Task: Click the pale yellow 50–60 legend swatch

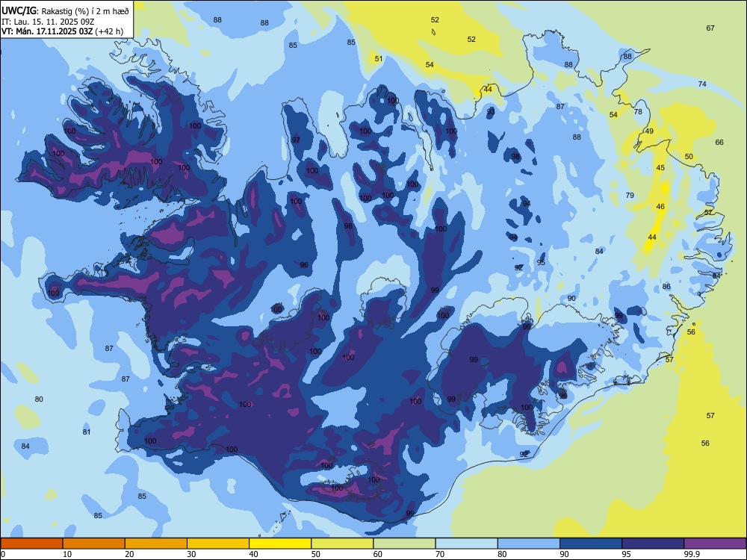Action: pos(342,544)
